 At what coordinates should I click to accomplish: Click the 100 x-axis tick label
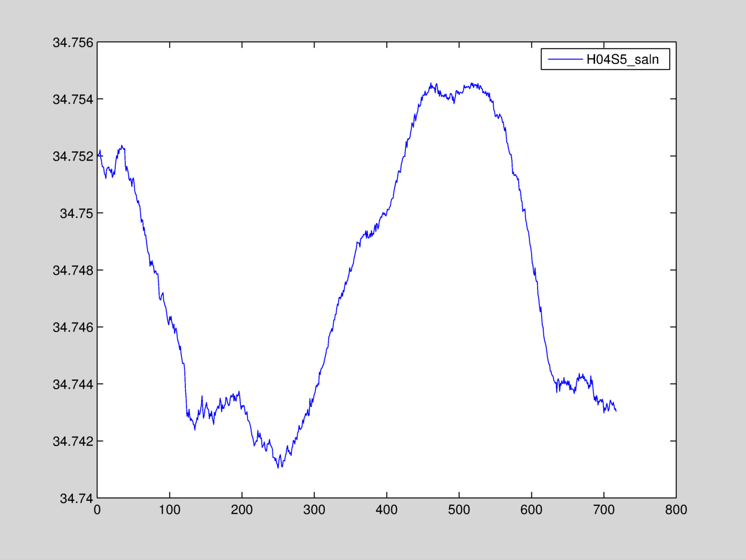170,510
